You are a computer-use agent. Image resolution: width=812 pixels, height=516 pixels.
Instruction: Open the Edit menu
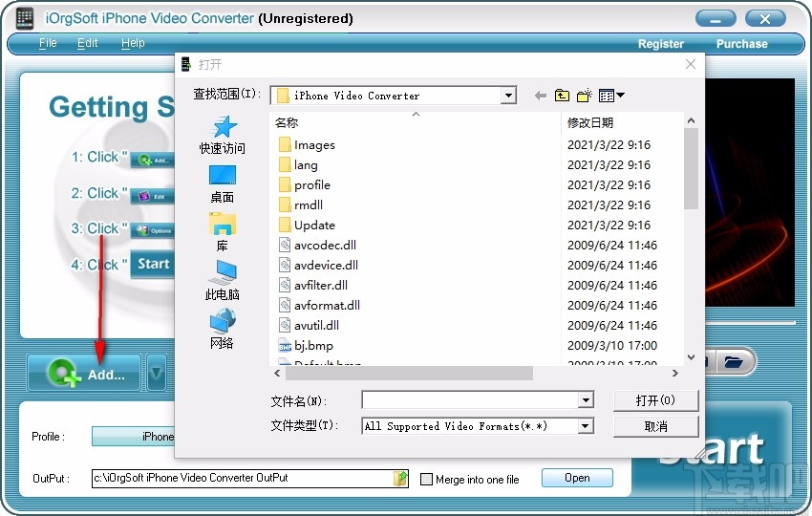87,43
